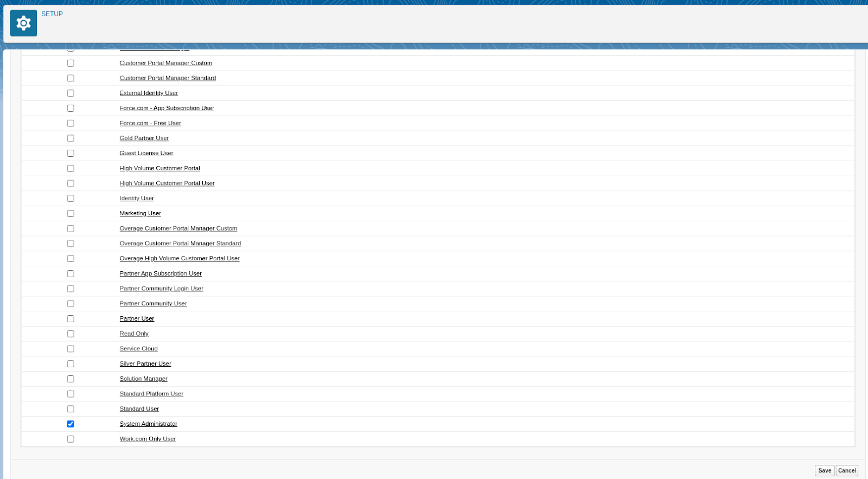This screenshot has width=868, height=479.
Task: Open the Read Only profile link
Action: click(x=134, y=334)
